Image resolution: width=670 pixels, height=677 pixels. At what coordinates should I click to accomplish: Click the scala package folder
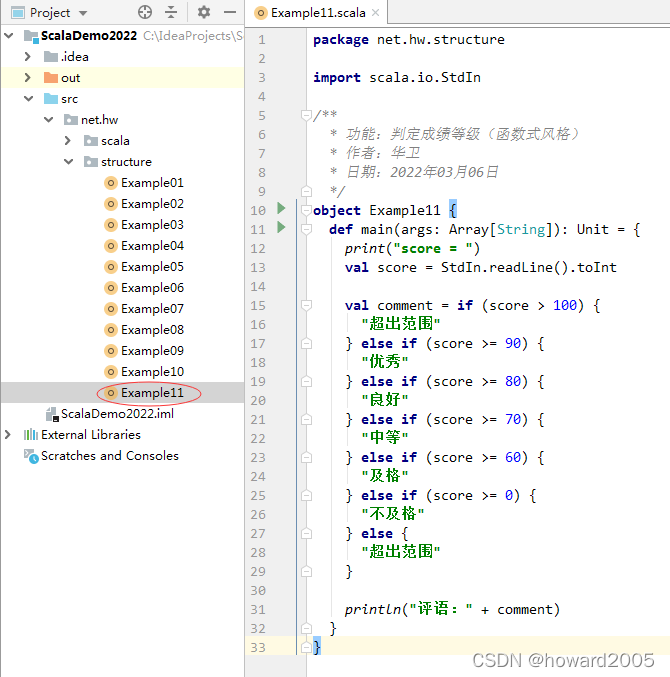click(107, 141)
